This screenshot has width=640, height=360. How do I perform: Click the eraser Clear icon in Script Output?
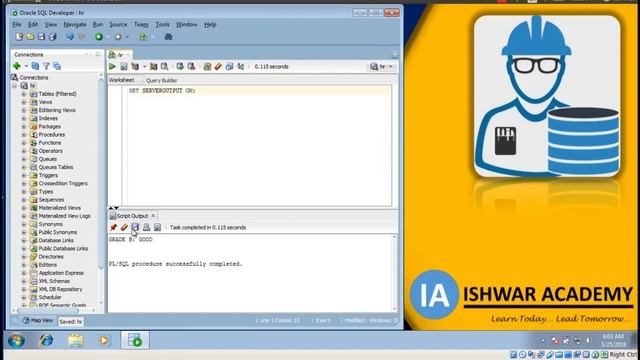coord(124,227)
